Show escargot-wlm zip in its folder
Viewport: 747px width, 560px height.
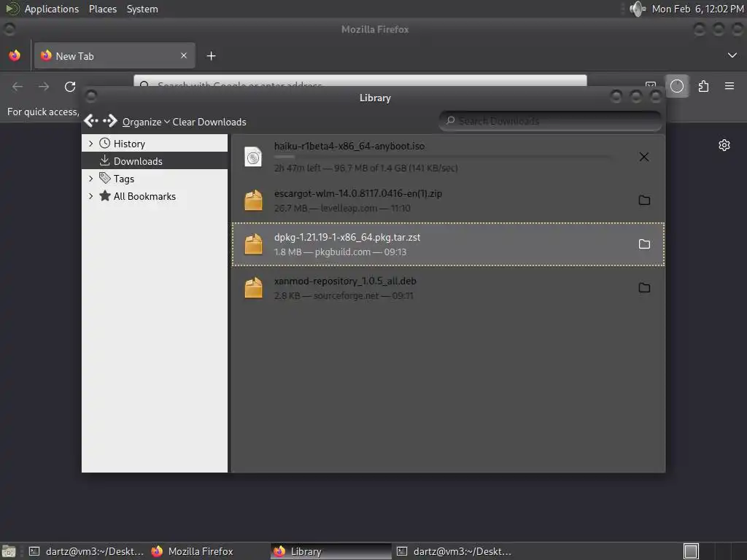[x=644, y=200]
